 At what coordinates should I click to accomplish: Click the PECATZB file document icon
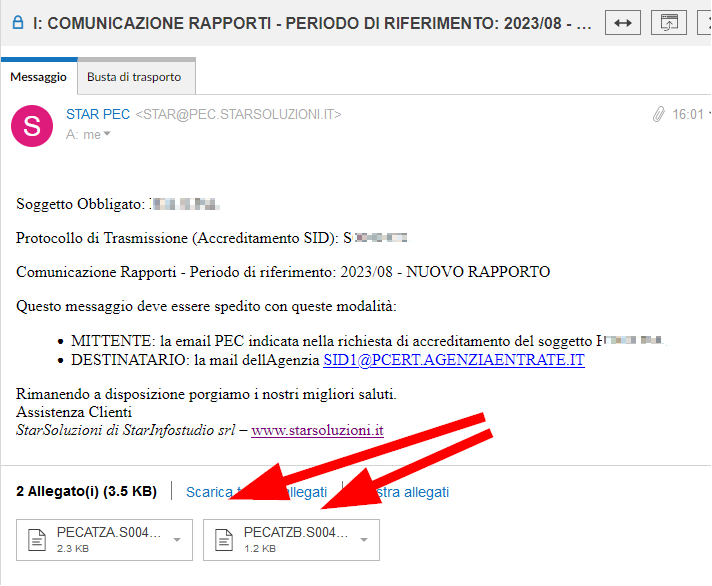click(x=224, y=540)
